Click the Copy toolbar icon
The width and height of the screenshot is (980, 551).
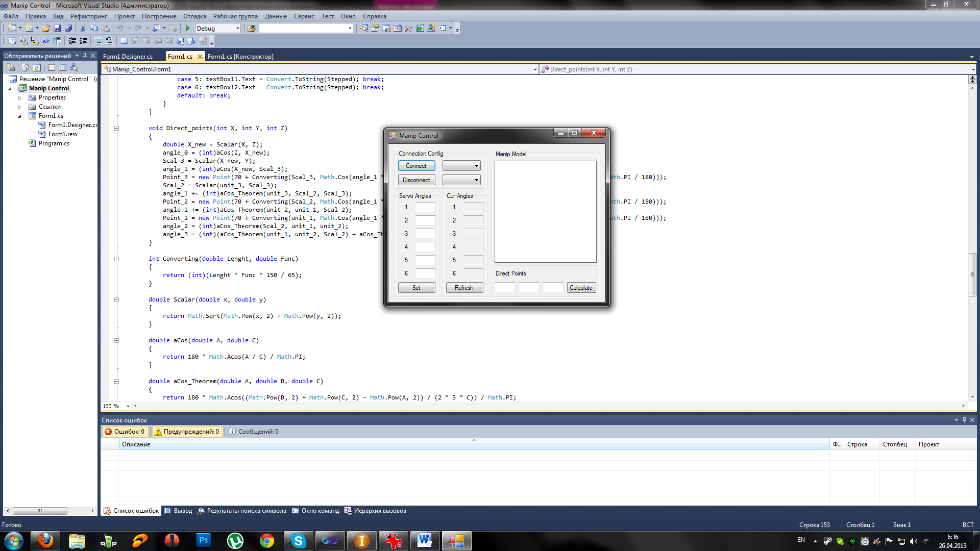tap(94, 29)
